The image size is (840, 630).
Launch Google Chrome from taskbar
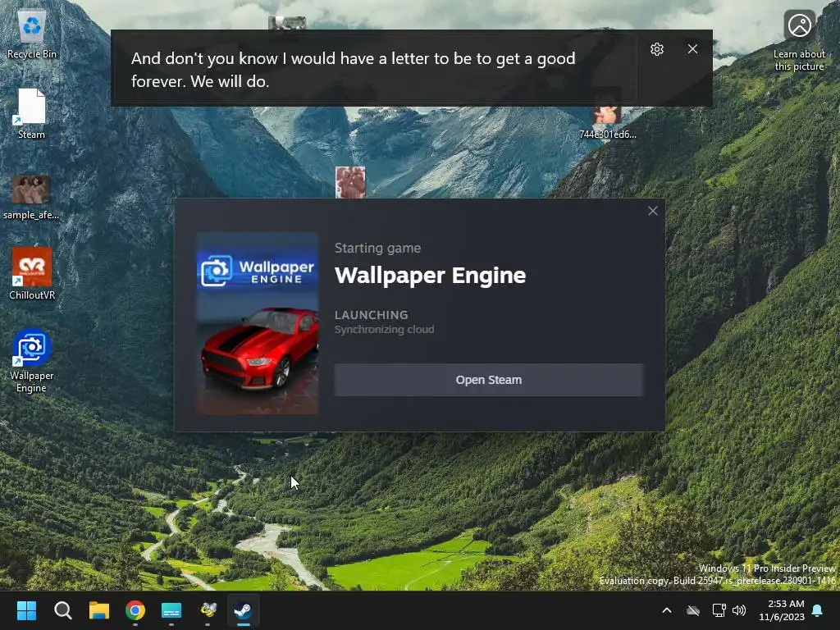135,610
